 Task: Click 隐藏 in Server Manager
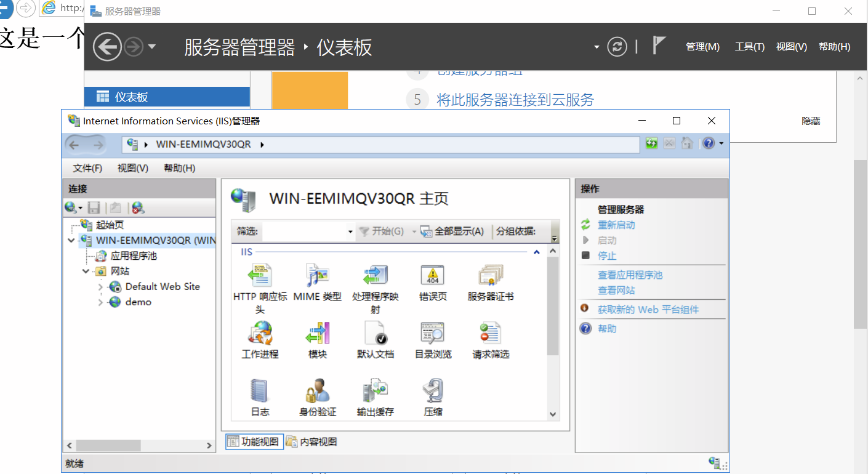pos(811,121)
